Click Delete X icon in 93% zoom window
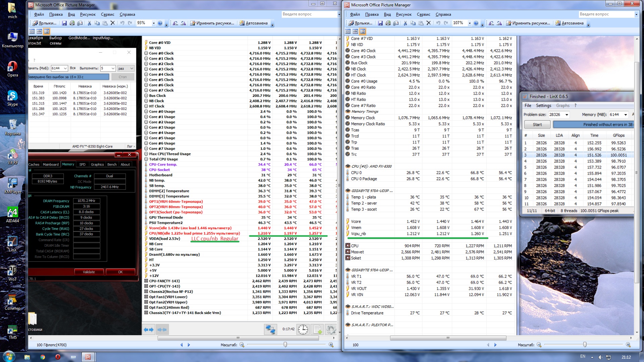 tap(113, 23)
